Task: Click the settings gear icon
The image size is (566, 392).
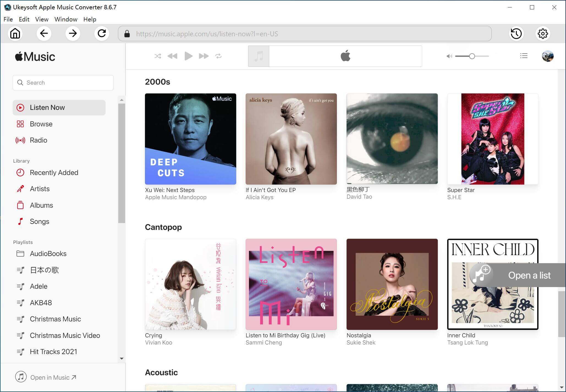Action: pos(543,34)
